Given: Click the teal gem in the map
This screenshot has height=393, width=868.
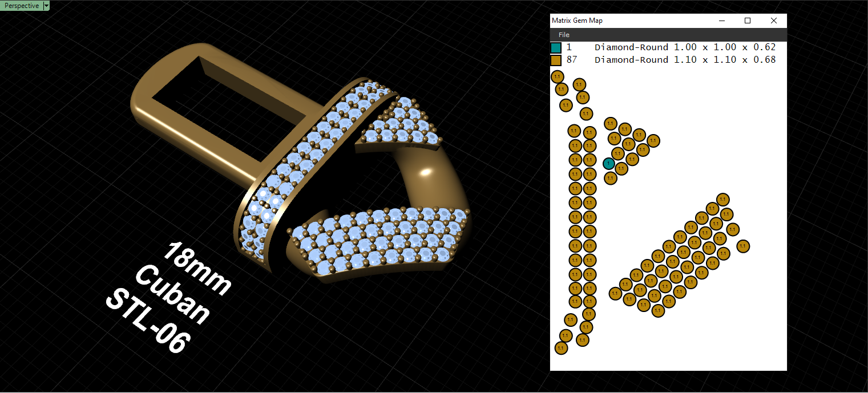Looking at the screenshot, I should point(609,164).
